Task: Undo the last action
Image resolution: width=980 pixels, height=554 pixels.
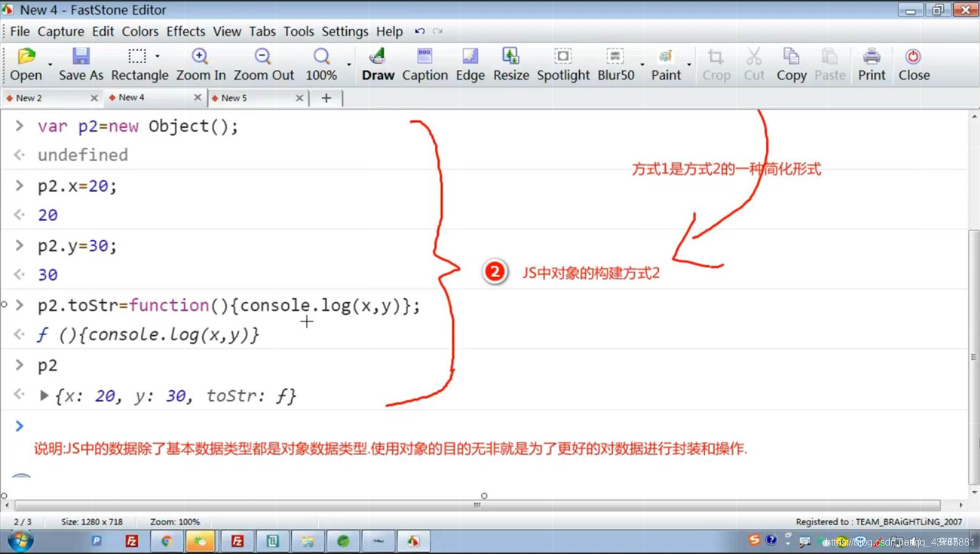Action: (420, 31)
